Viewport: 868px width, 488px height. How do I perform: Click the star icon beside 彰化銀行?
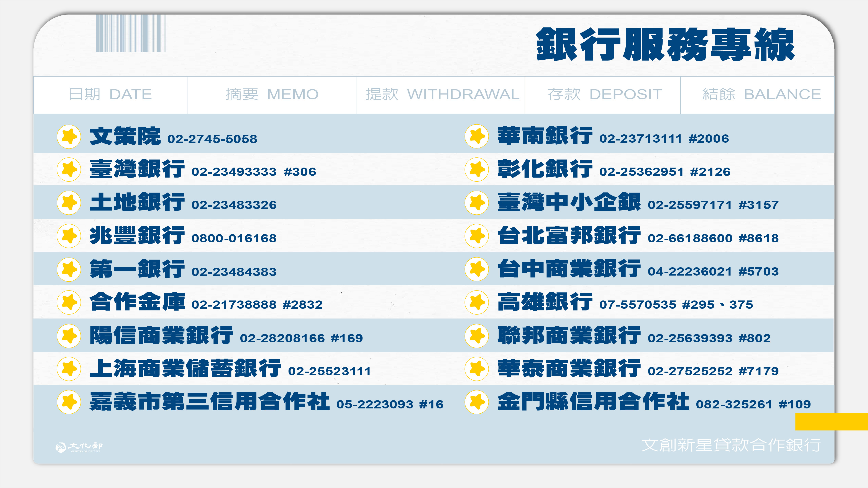click(477, 169)
